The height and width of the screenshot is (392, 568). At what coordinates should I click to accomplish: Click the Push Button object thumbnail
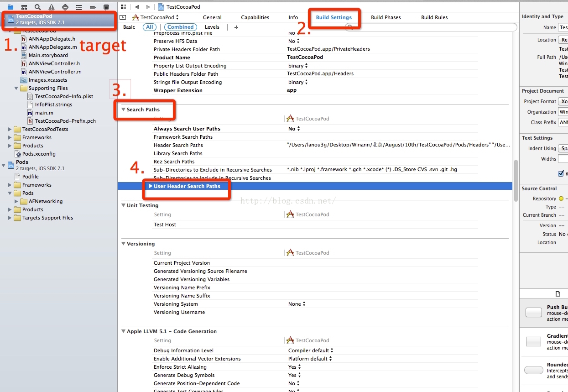pos(534,313)
